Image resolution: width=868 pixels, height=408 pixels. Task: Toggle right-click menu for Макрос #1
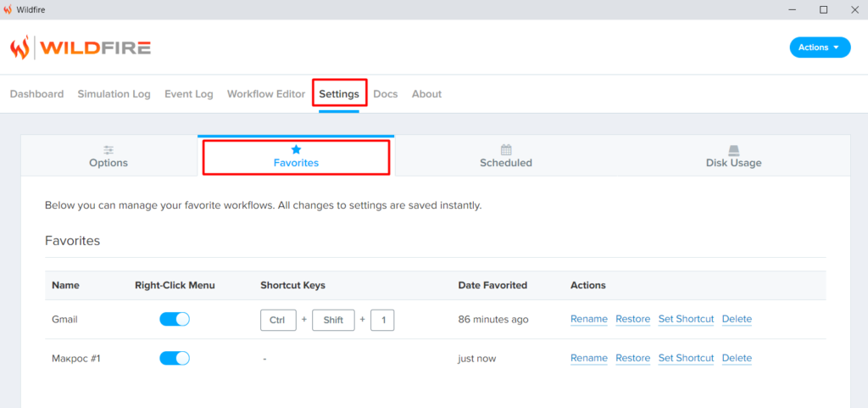click(x=175, y=358)
